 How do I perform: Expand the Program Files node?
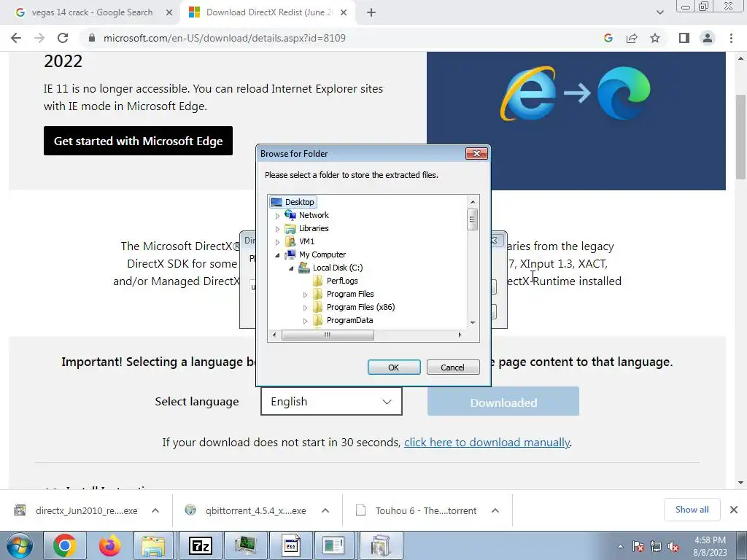(x=305, y=295)
